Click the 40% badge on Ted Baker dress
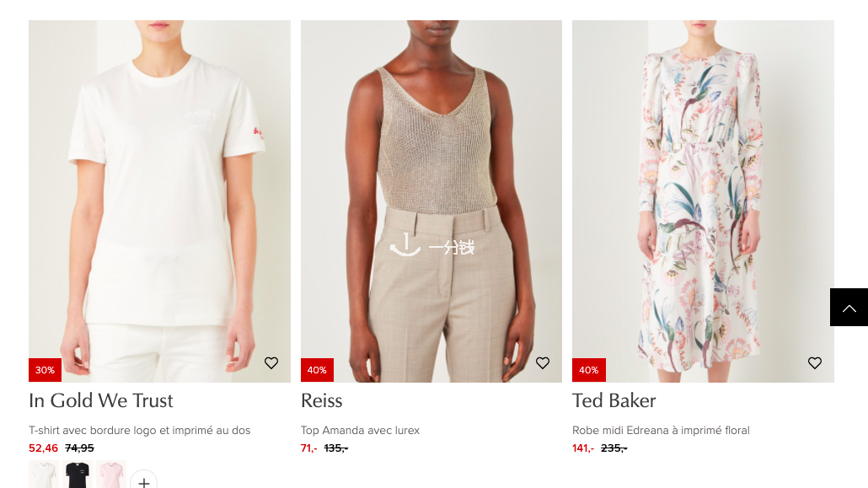Screen dimensions: 868x488 click(589, 370)
